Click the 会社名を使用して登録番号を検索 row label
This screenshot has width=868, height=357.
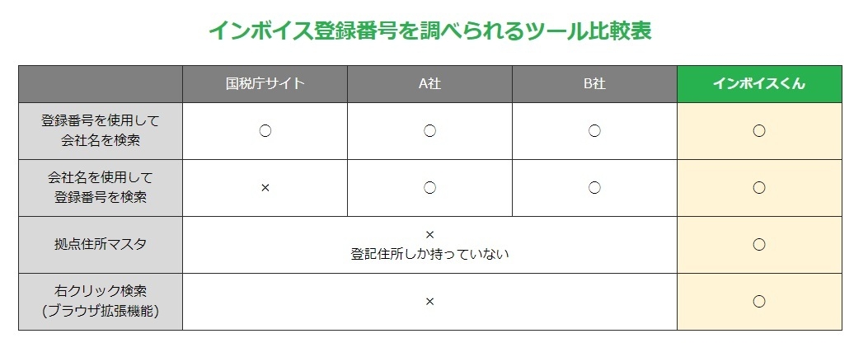pos(101,187)
